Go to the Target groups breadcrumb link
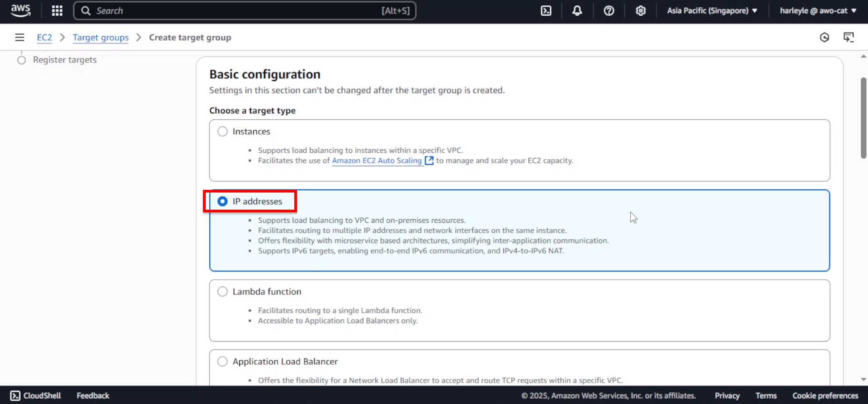868x404 pixels. click(100, 38)
